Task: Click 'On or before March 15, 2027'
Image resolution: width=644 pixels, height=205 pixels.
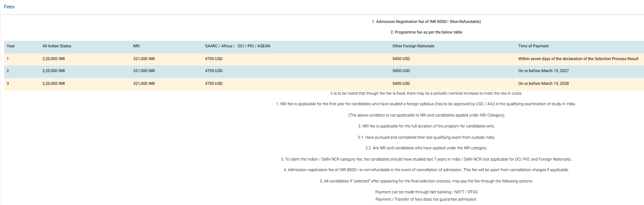Action: 543,71
